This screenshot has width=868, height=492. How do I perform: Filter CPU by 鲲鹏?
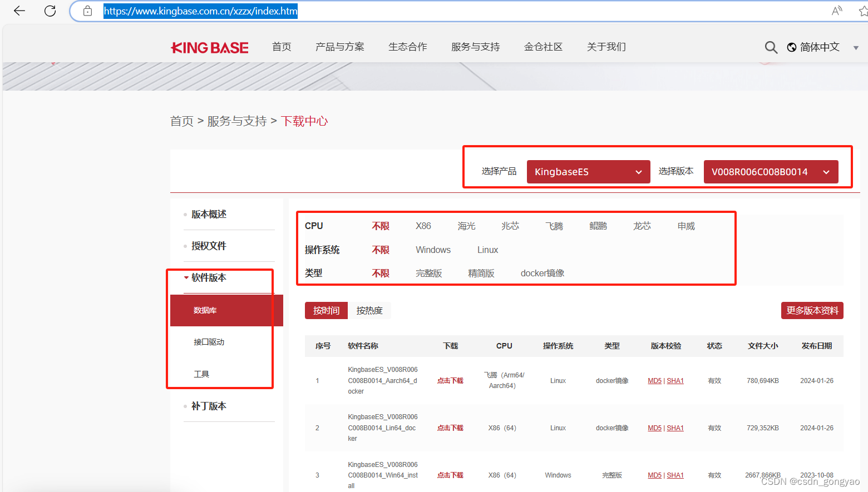(x=598, y=226)
